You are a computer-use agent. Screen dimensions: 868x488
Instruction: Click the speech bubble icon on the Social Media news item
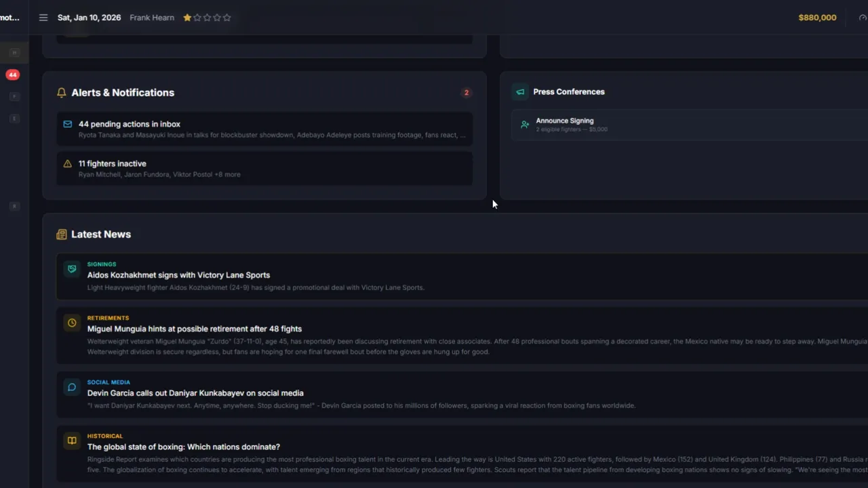pos(72,387)
